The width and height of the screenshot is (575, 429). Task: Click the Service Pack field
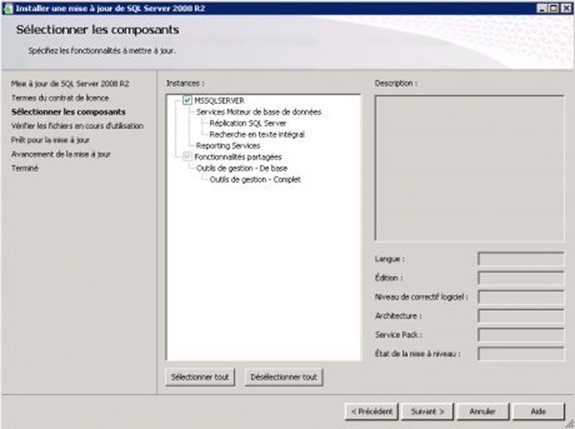521,335
